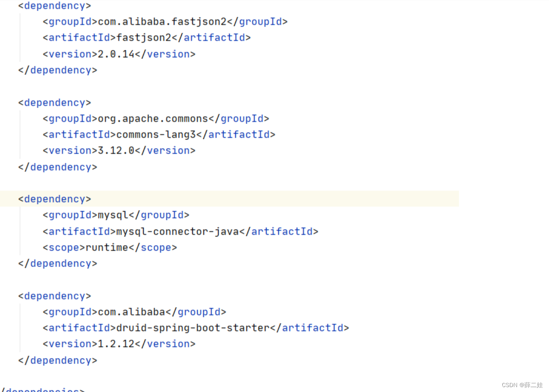The width and height of the screenshot is (549, 392).
Task: Click the scope runtime line
Action: click(x=110, y=248)
